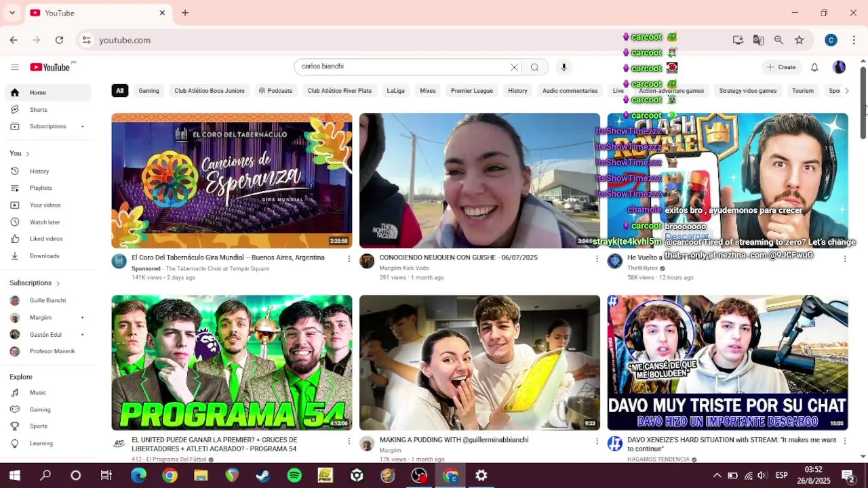The image size is (868, 488).
Task: Open Profesor Maverik channel subscription
Action: pyautogui.click(x=47, y=352)
